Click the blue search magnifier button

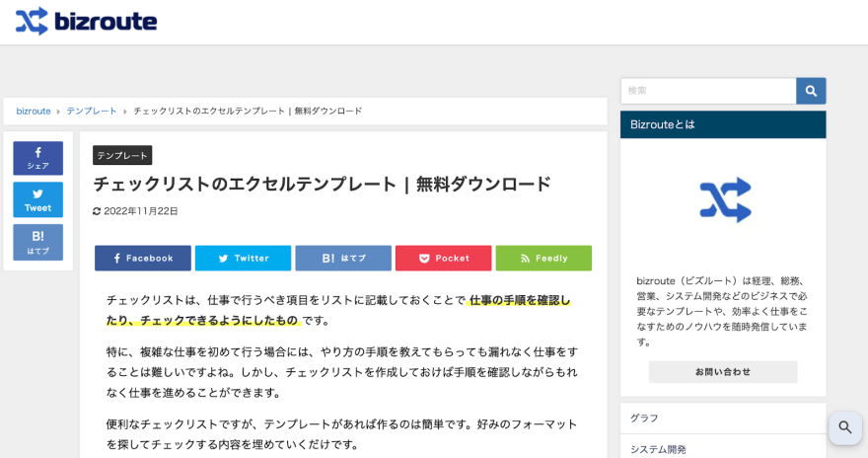811,91
